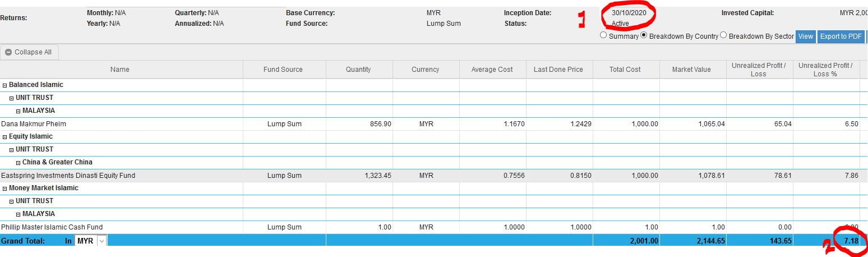
Task: Click the Collapse All button
Action: [29, 52]
